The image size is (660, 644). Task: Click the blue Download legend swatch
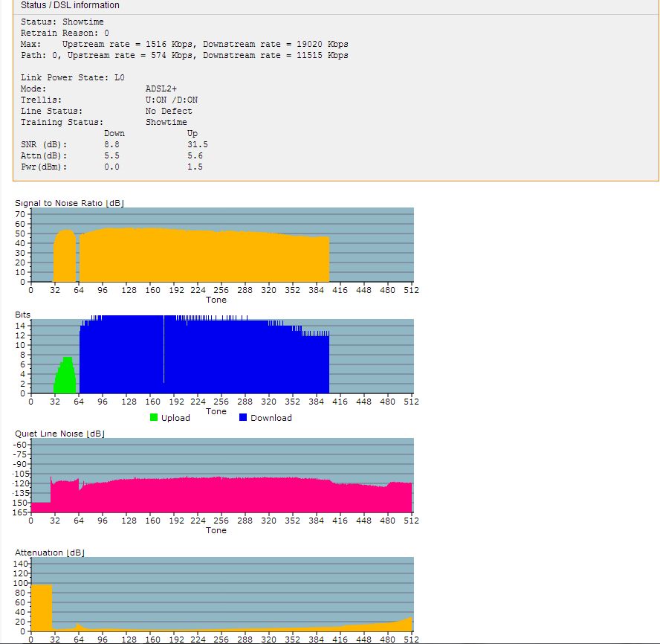point(243,417)
